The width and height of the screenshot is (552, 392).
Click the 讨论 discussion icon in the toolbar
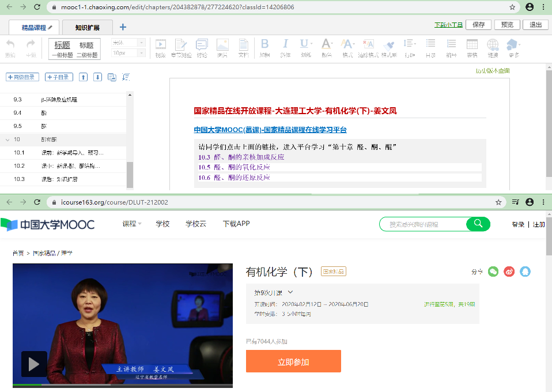click(x=202, y=45)
